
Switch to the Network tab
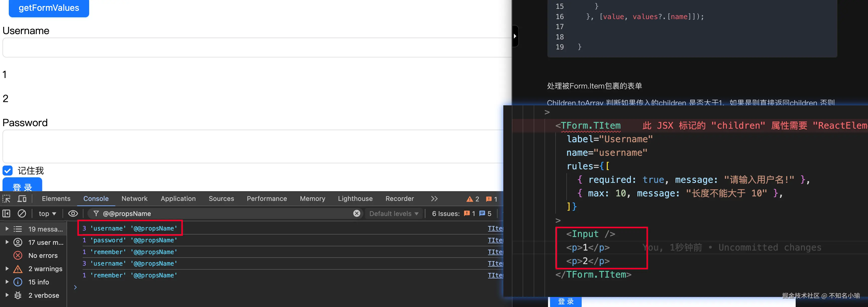[x=134, y=199]
